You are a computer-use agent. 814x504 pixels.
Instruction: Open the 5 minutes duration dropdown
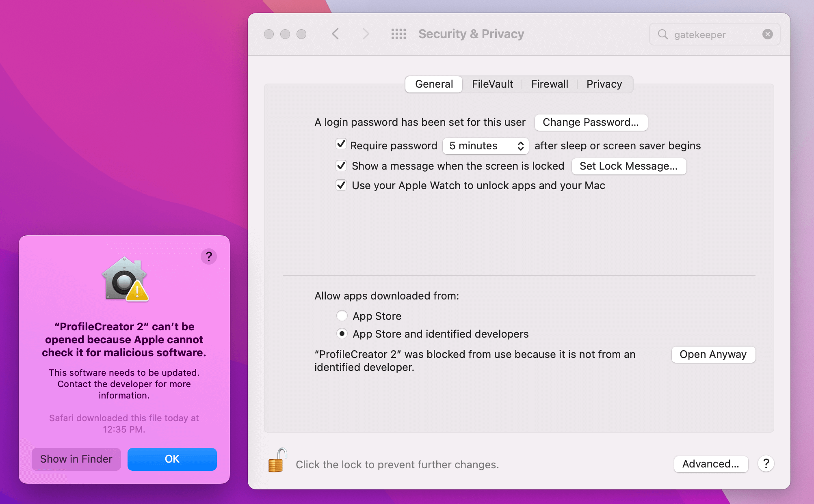tap(485, 146)
